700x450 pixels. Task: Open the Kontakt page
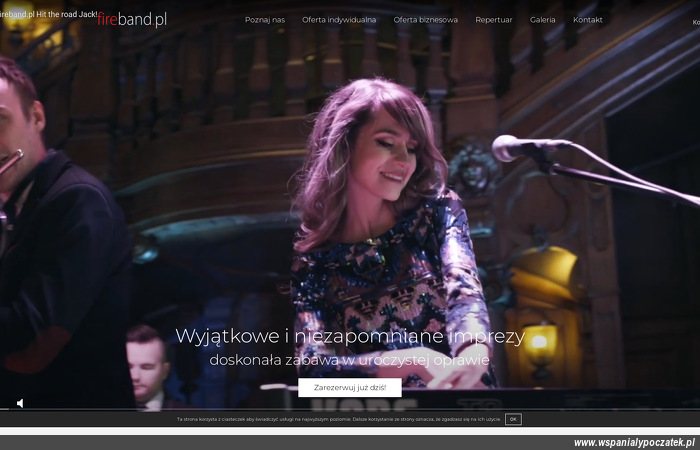[587, 20]
